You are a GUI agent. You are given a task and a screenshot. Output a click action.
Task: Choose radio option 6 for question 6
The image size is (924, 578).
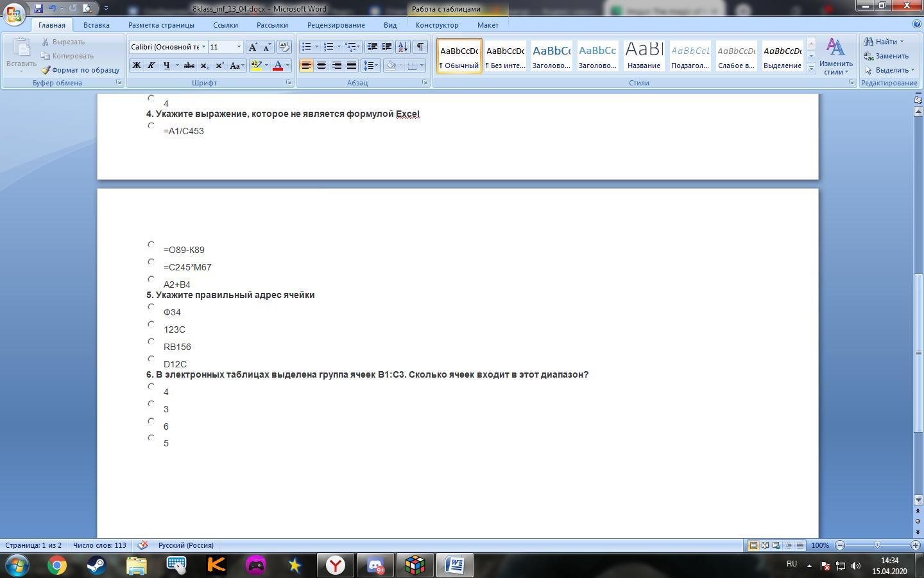click(151, 421)
